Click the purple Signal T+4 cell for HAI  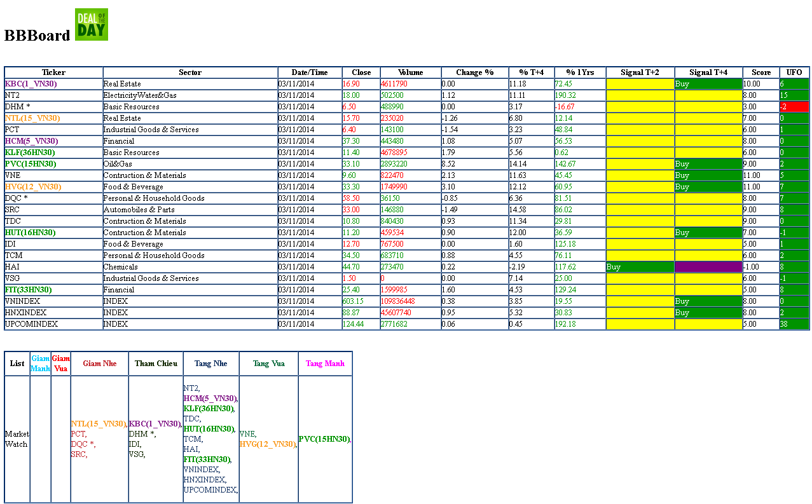(x=708, y=267)
